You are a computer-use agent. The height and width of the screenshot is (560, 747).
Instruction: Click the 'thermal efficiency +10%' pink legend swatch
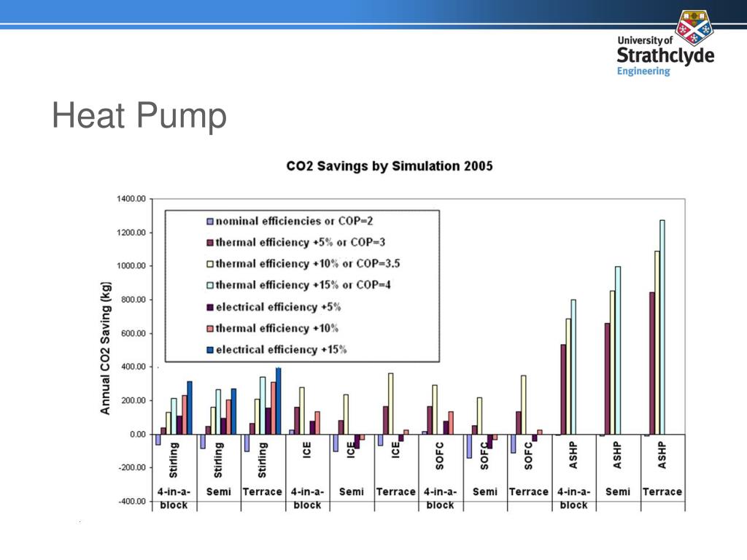point(210,329)
